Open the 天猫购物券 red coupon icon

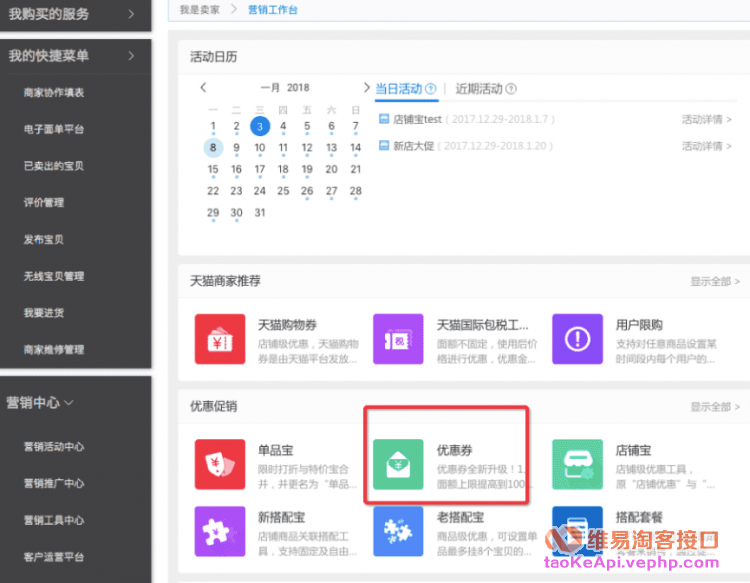pyautogui.click(x=220, y=339)
